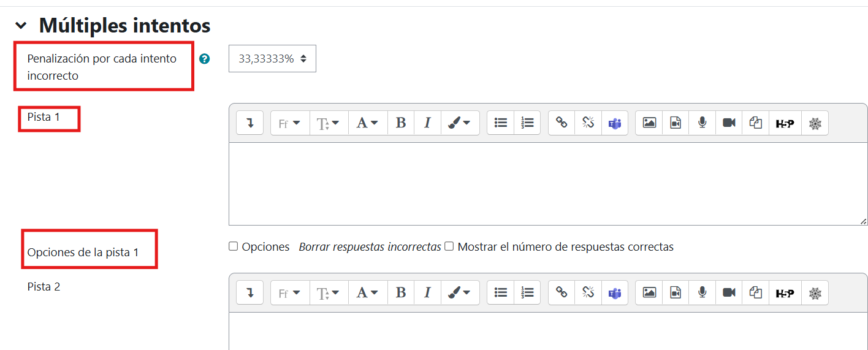Click snowflake icon in Pista 1 editor
868x350 pixels.
tap(815, 123)
